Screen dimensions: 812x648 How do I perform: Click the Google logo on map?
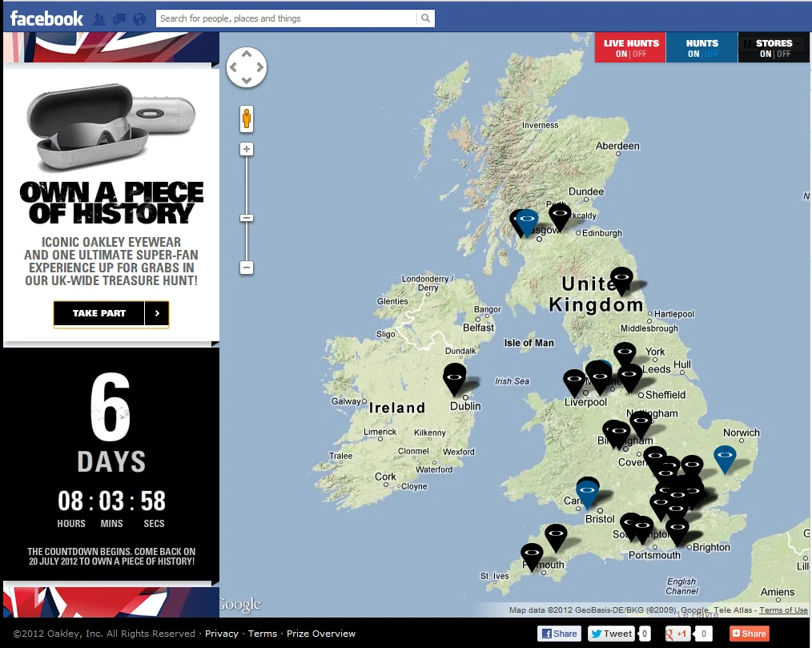click(240, 605)
